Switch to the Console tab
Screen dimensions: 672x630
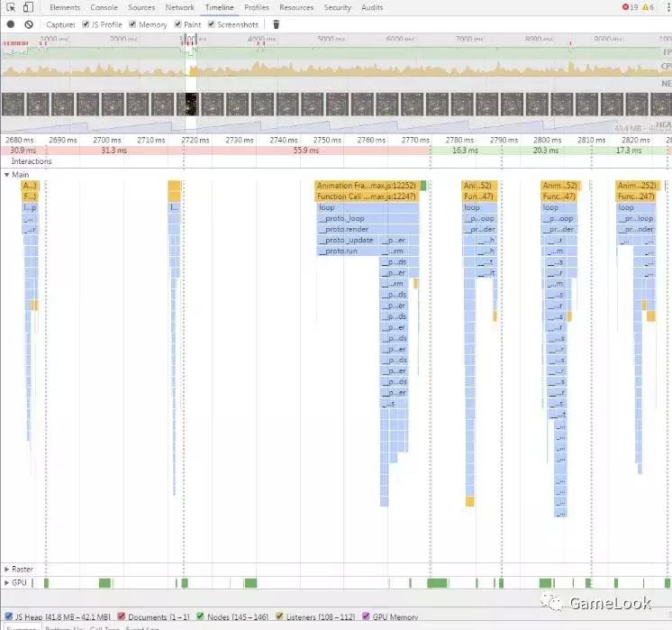click(104, 7)
